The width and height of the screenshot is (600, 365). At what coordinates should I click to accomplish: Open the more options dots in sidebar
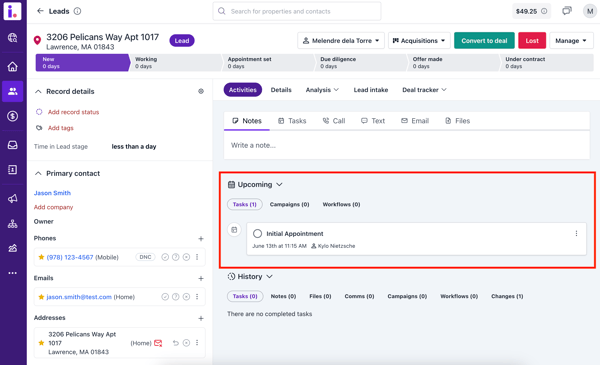point(12,273)
